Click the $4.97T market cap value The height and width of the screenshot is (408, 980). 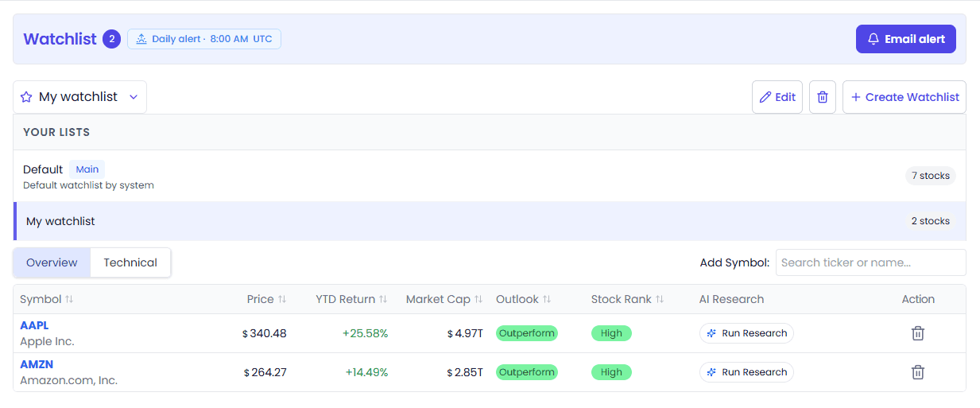(x=465, y=333)
